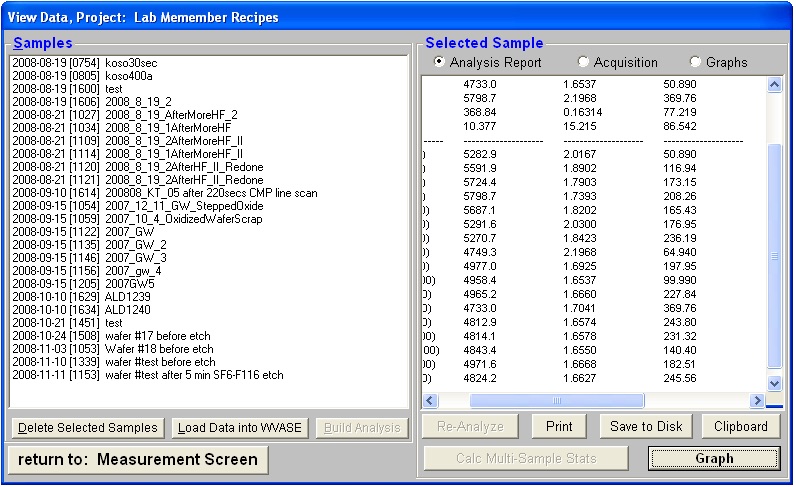This screenshot has height=487, width=796.
Task: Click report value 245.56
Action: pos(680,378)
